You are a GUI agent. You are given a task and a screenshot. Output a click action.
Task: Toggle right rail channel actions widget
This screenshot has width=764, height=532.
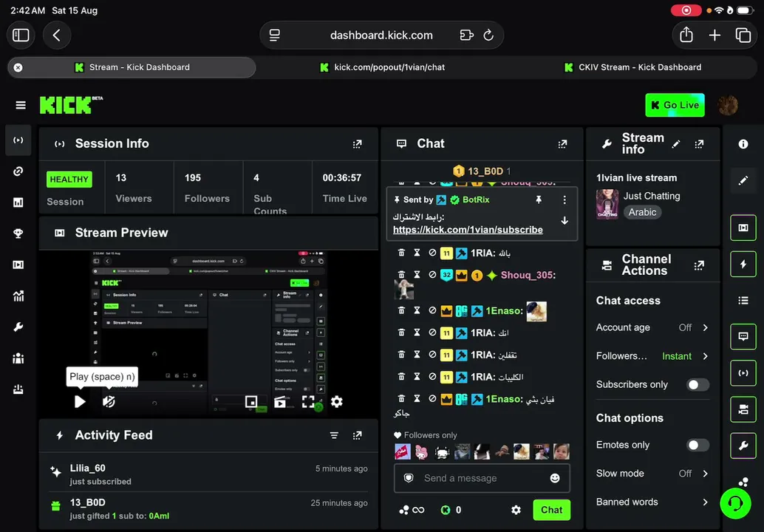pos(743,409)
